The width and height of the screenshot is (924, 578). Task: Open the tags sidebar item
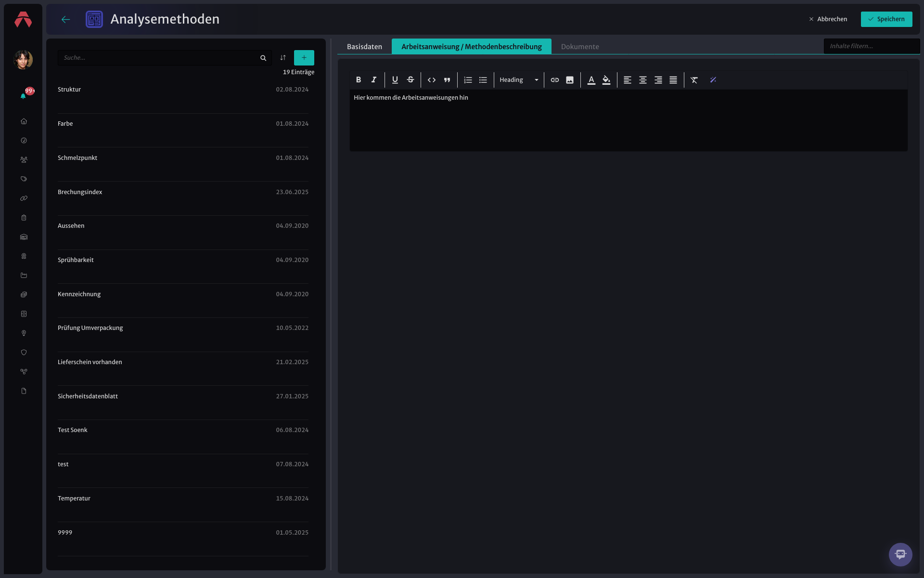tap(24, 179)
